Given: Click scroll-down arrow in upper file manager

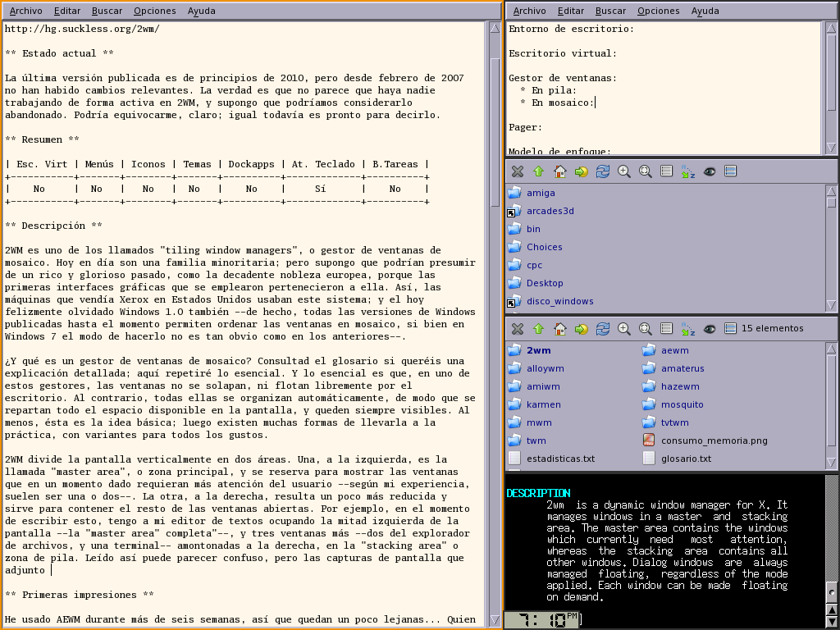Looking at the screenshot, I should pyautogui.click(x=832, y=305).
